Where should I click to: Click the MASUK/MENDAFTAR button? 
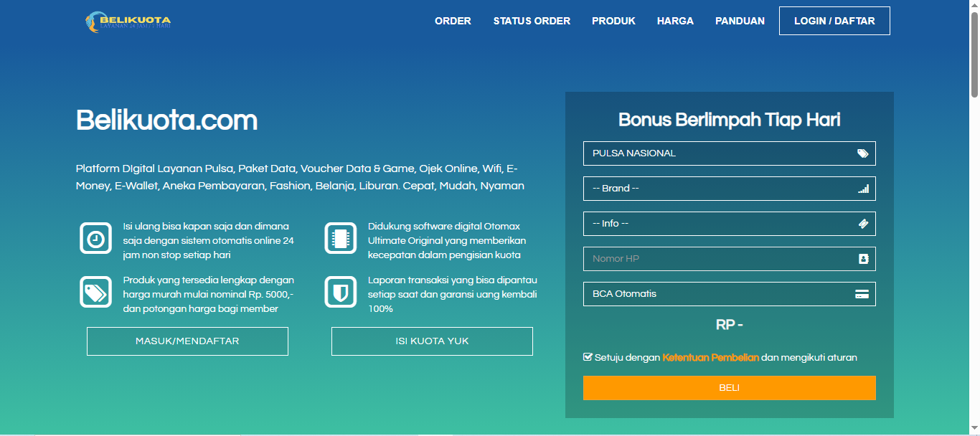click(187, 341)
